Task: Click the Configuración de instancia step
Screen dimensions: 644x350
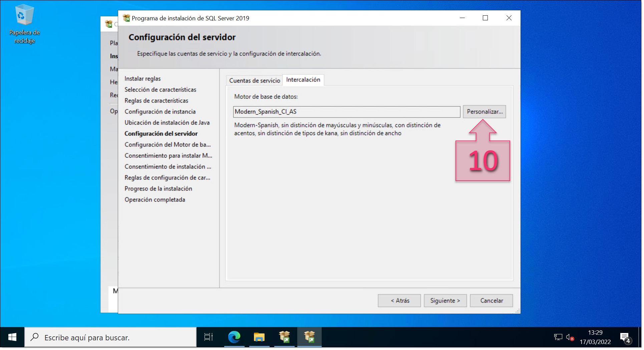Action: [160, 112]
